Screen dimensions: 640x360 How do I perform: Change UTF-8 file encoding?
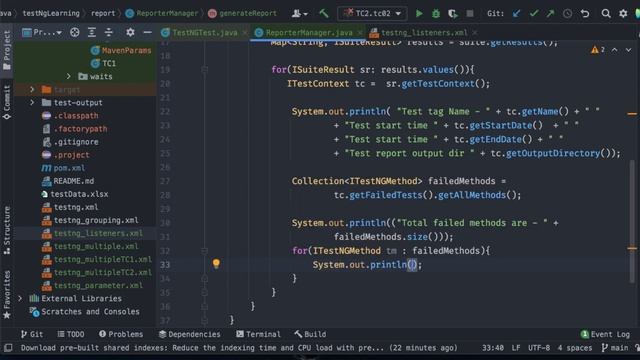[539, 348]
